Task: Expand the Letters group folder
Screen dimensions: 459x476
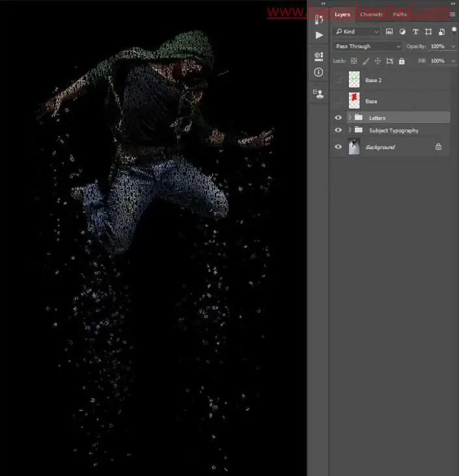Action: click(x=350, y=117)
